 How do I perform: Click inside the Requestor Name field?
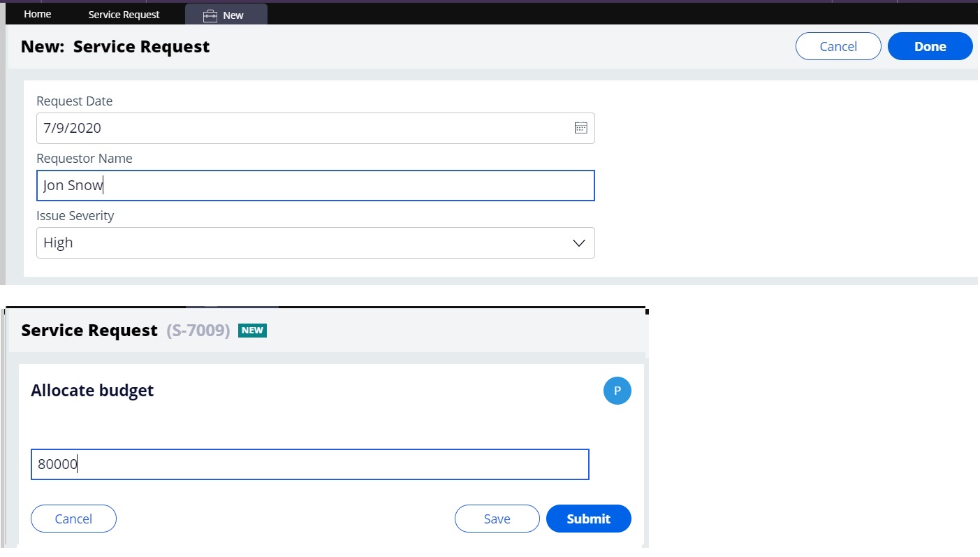pos(314,185)
